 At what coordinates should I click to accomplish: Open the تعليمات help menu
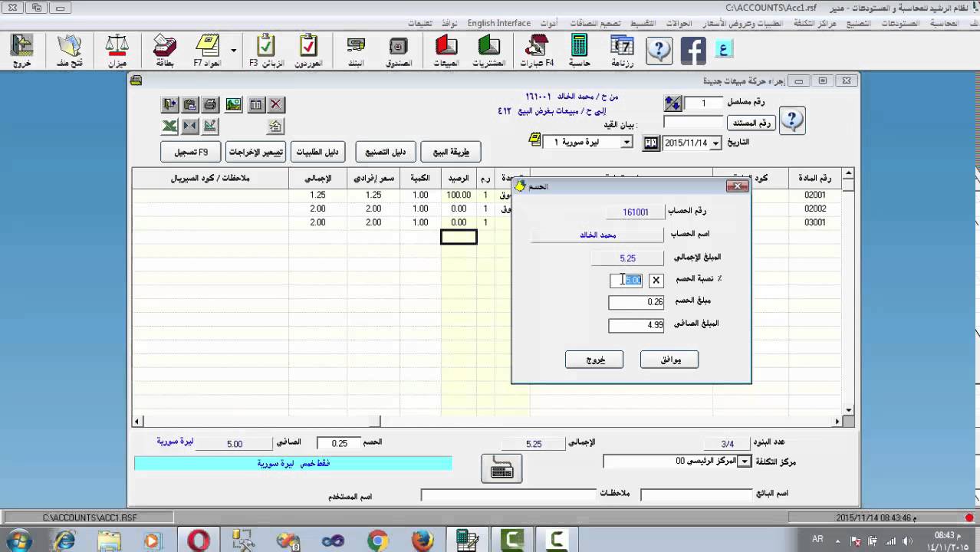tap(420, 23)
